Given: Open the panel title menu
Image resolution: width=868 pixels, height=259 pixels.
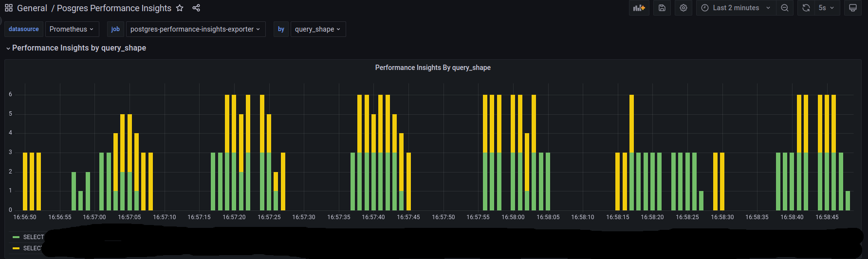Looking at the screenshot, I should point(433,68).
